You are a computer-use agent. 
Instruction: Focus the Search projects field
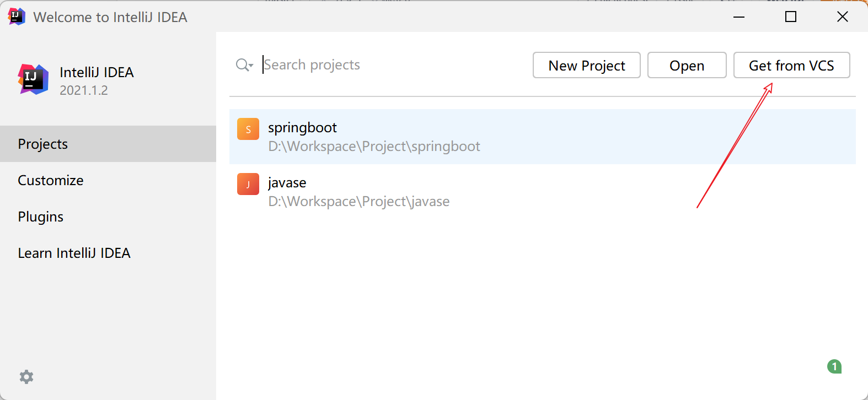[x=386, y=65]
